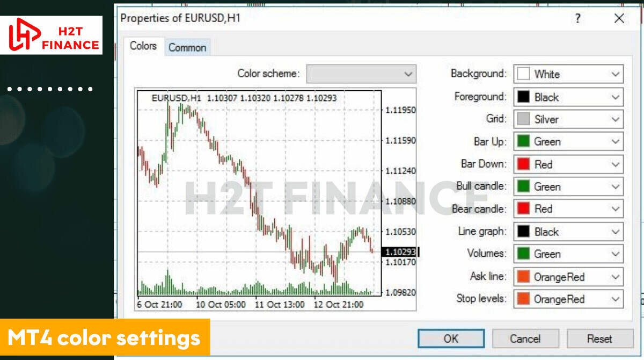The height and width of the screenshot is (360, 644).
Task: Click the white Background color swatch
Action: (x=523, y=74)
